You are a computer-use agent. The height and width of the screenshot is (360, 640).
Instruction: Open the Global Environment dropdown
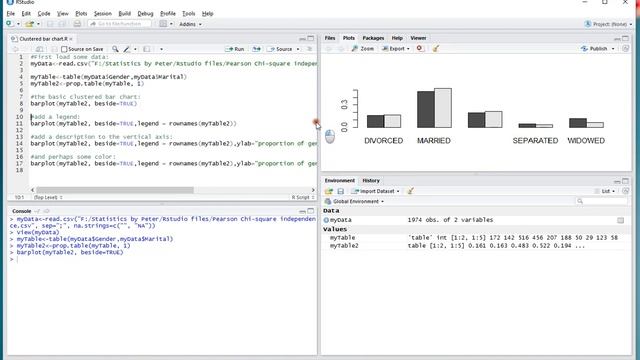click(354, 201)
